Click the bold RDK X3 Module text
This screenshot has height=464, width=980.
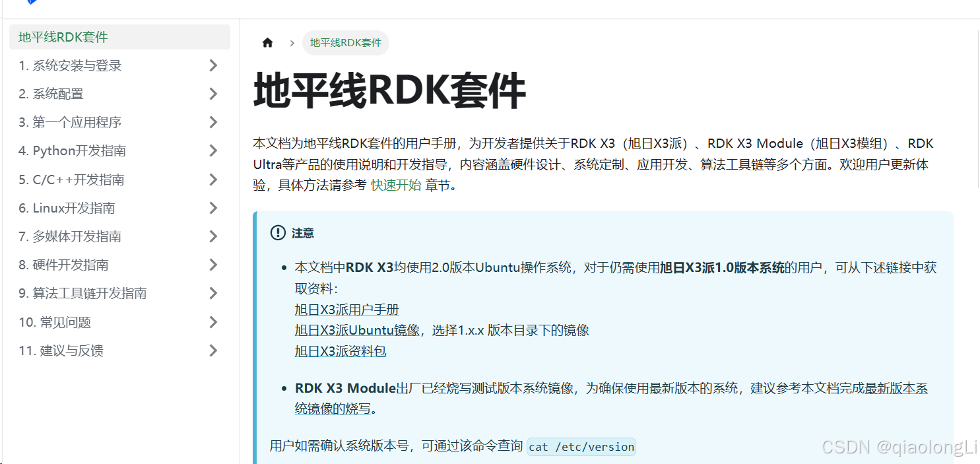coord(344,388)
